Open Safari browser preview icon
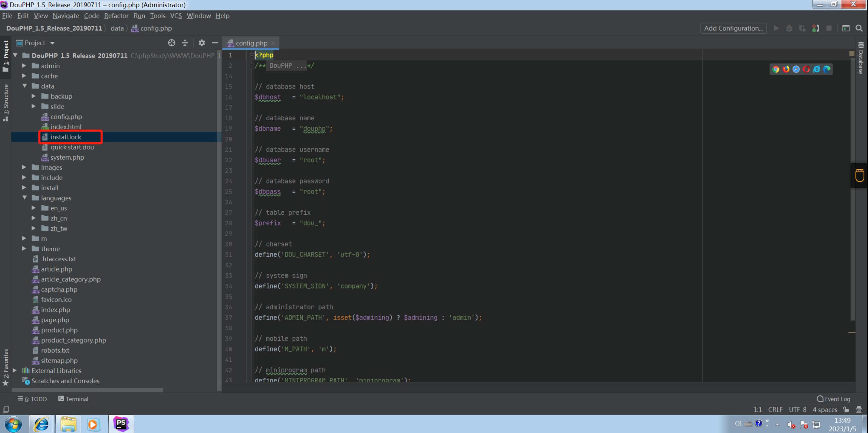868x433 pixels. [x=796, y=69]
